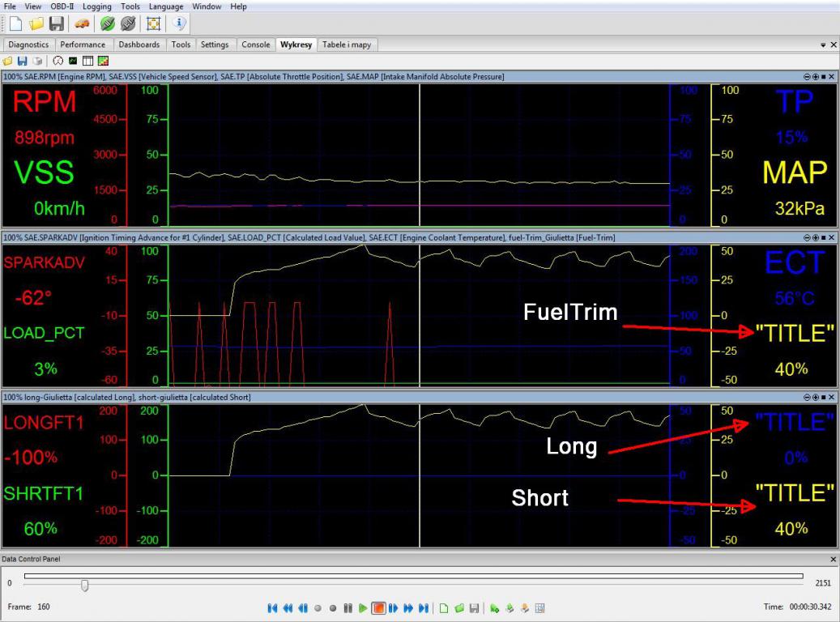Open the gauge dial icon in graph toolbar
Image resolution: width=840 pixels, height=622 pixels.
coord(58,61)
